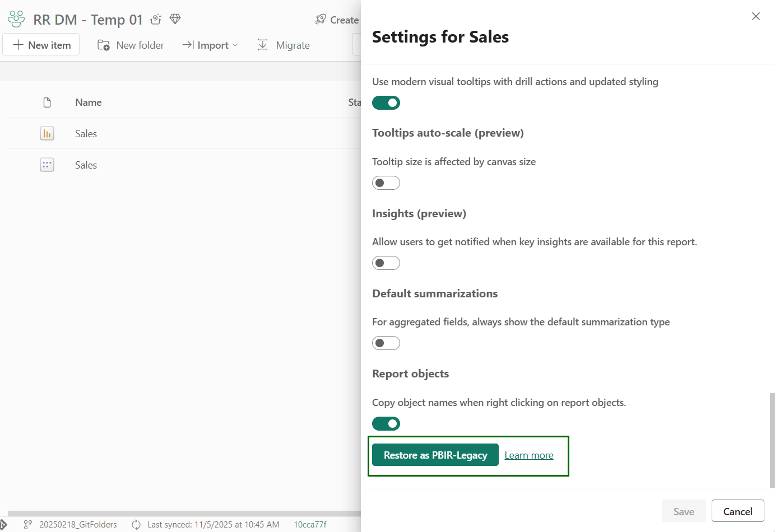Enable default summarization type for aggregated fields

386,343
